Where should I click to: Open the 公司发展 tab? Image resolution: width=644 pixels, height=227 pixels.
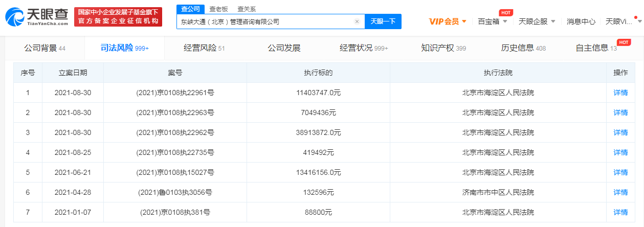pyautogui.click(x=284, y=48)
